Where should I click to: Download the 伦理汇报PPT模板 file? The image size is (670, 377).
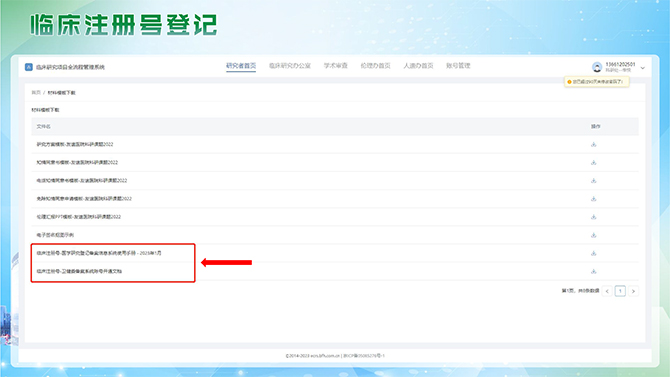click(594, 217)
